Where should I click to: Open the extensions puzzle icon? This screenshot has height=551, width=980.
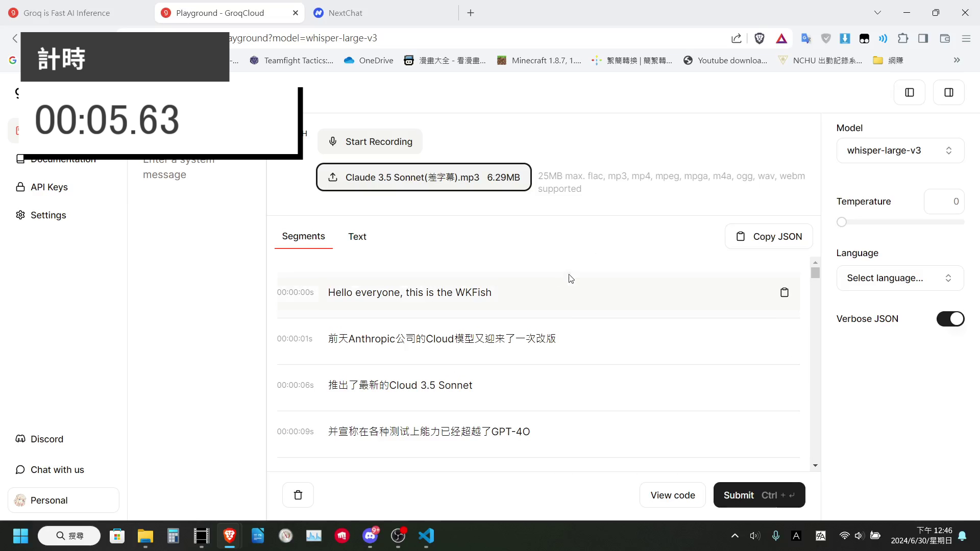(x=903, y=38)
